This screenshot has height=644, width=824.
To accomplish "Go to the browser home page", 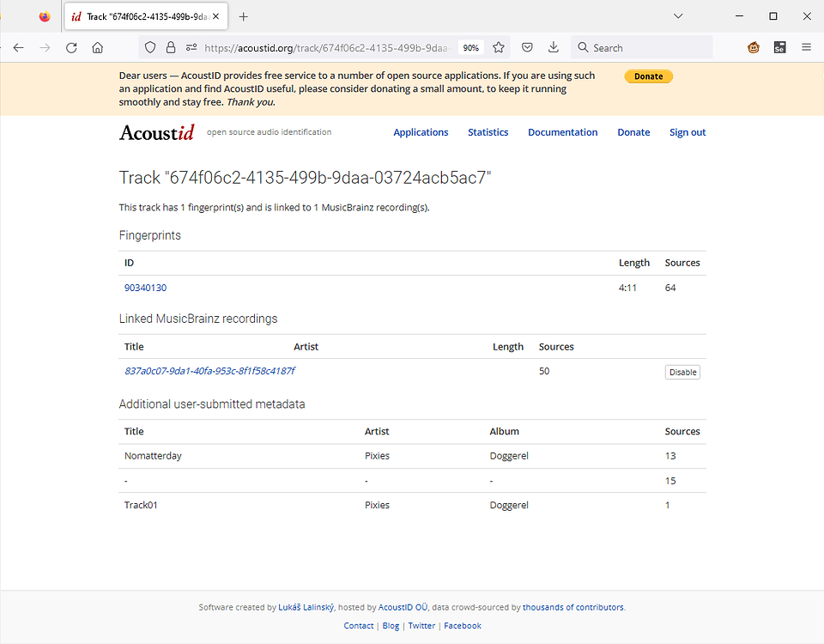I will click(98, 47).
